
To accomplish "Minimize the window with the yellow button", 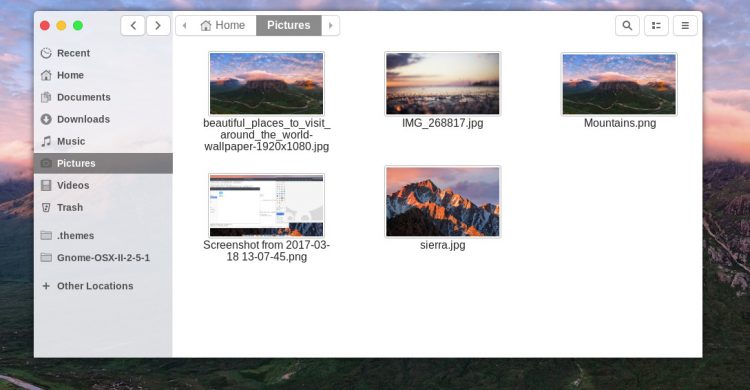I will (x=61, y=25).
